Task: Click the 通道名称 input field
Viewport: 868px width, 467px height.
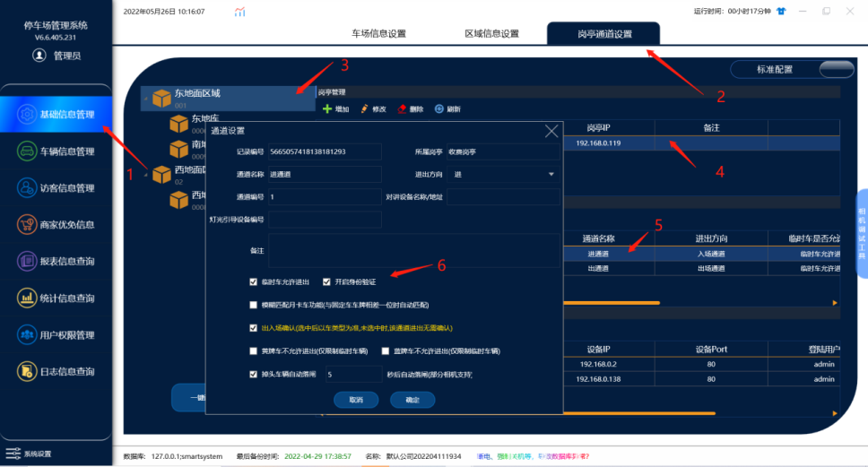Action: click(x=325, y=174)
